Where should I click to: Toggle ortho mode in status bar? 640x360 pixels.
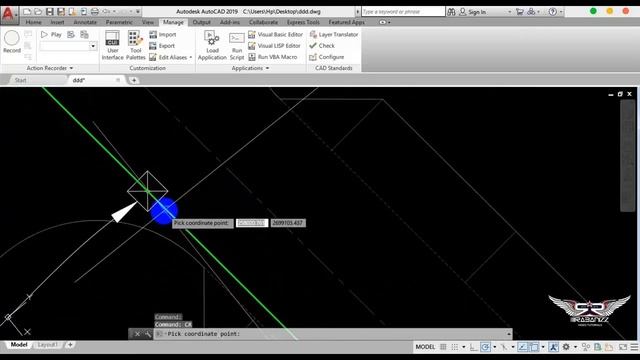click(473, 347)
